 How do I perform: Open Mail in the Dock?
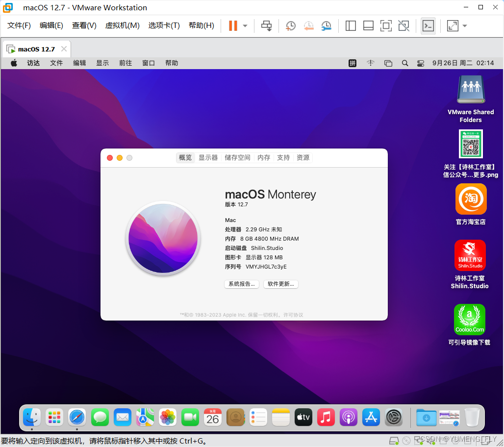point(123,418)
